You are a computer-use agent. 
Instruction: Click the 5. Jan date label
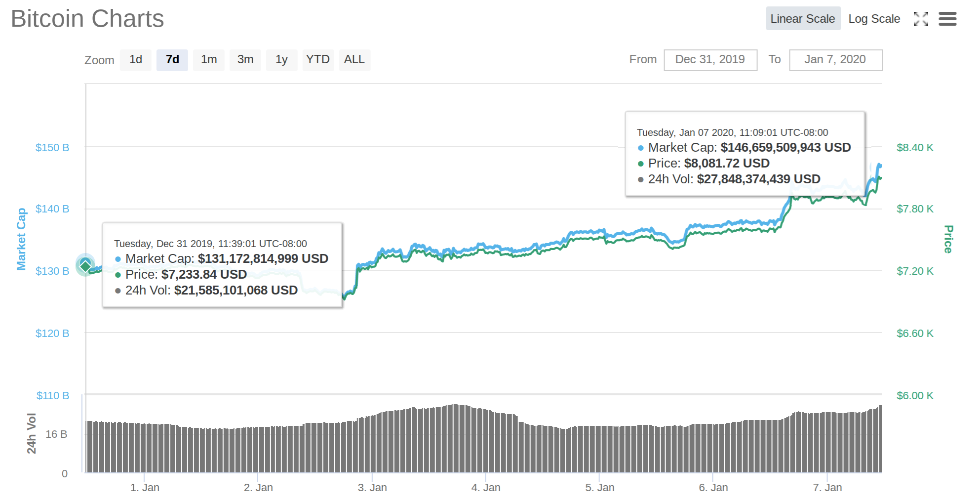tap(600, 488)
